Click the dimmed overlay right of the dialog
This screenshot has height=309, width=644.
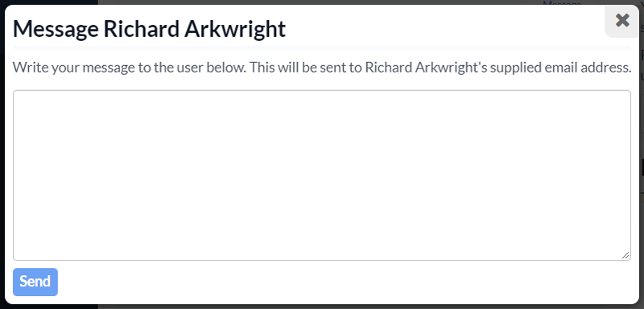click(642, 164)
